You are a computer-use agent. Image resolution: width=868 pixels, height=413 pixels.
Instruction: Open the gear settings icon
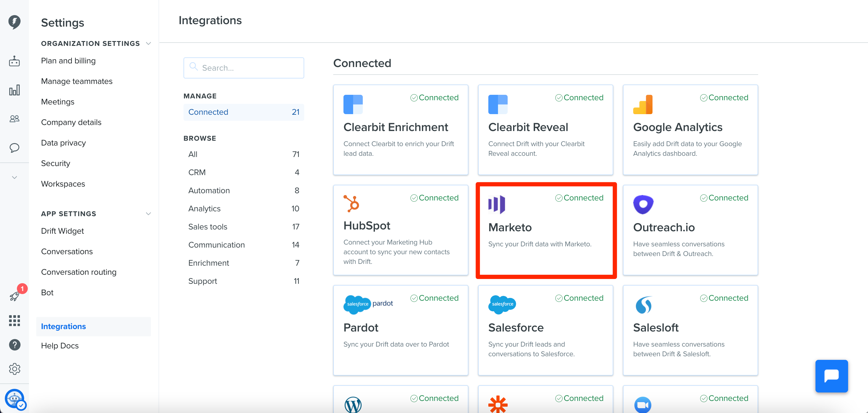click(x=14, y=369)
